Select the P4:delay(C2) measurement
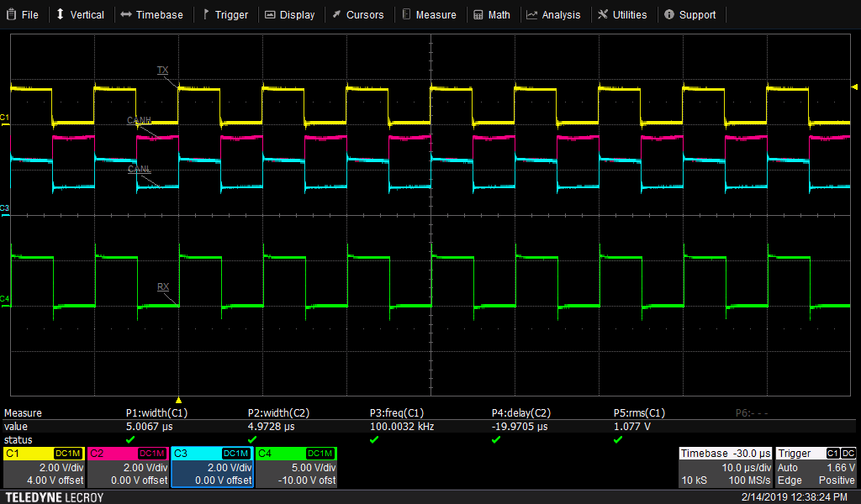Viewport: 861px width, 504px height. (521, 413)
